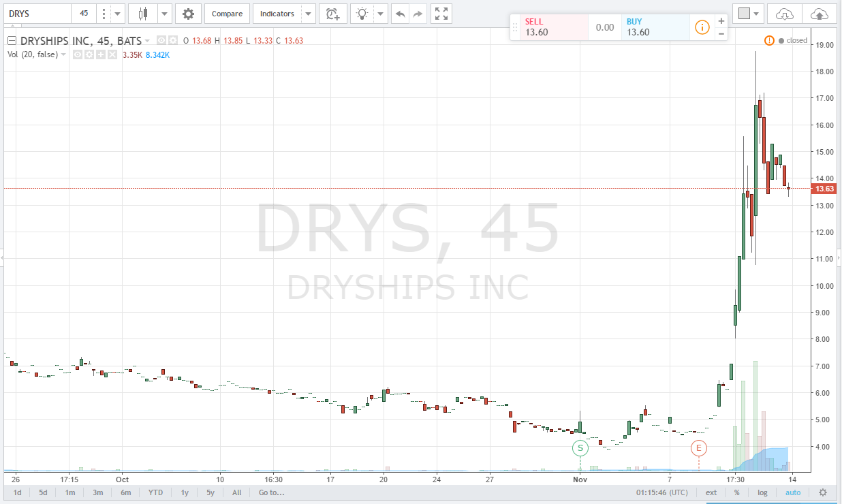Toggle fullscreen mode for the chart
Image resolution: width=842 pixels, height=504 pixels.
coord(441,14)
